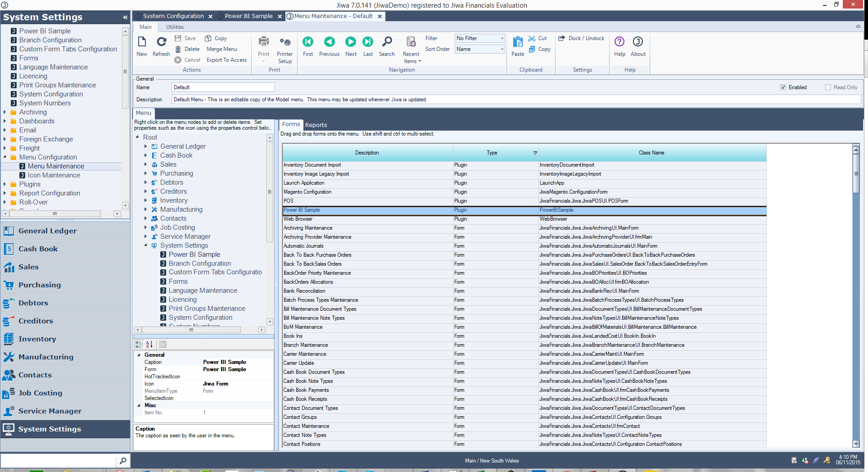The height and width of the screenshot is (472, 868).
Task: Open Printer Setup
Action: click(285, 43)
